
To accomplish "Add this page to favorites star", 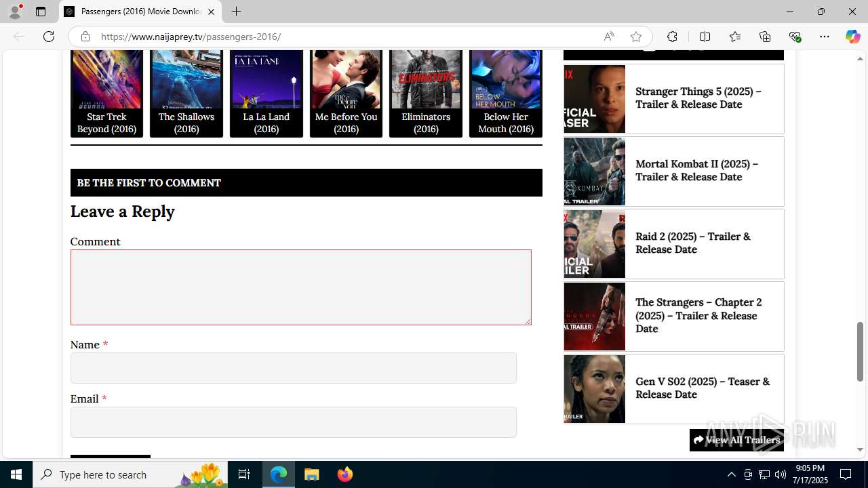I will click(636, 37).
